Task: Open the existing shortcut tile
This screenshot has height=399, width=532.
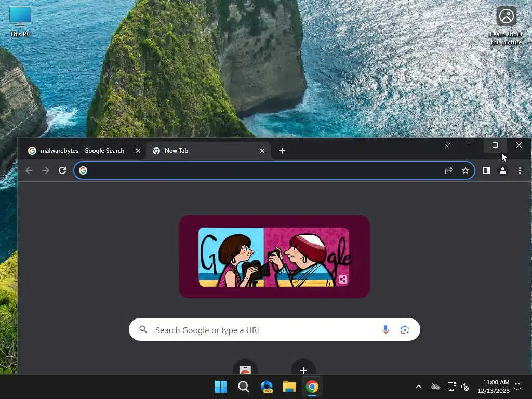Action: [x=245, y=368]
